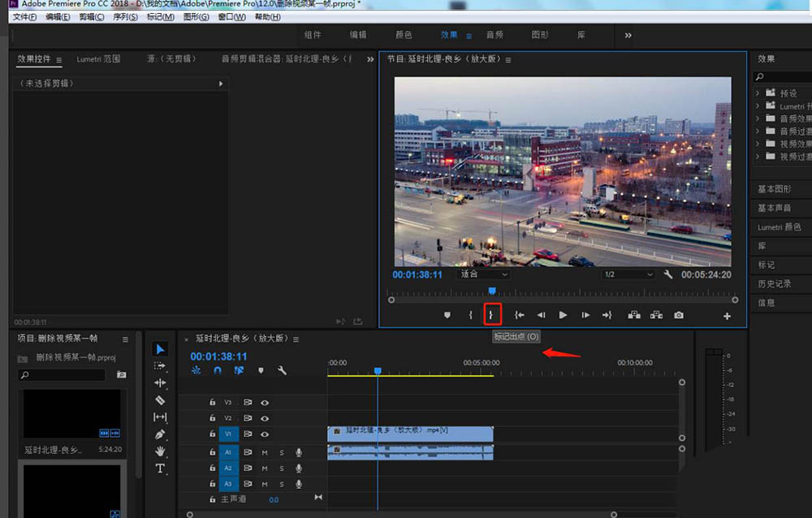The image size is (812, 518).
Task: Open the 基本图形 panel
Action: (x=774, y=189)
